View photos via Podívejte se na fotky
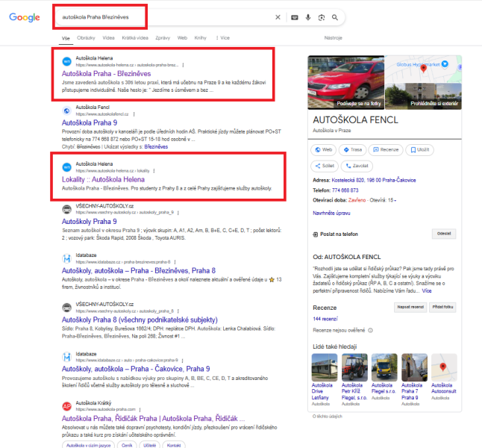The width and height of the screenshot is (482, 448). coord(345,82)
